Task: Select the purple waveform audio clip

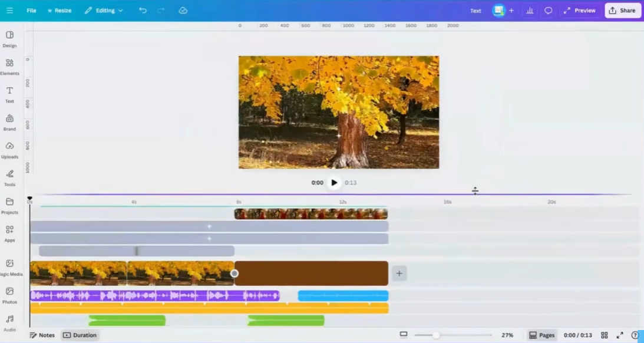Action: pyautogui.click(x=155, y=295)
